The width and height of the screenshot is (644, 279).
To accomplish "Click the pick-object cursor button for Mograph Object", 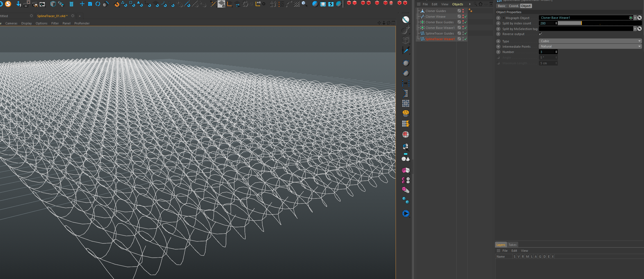I will [640, 18].
